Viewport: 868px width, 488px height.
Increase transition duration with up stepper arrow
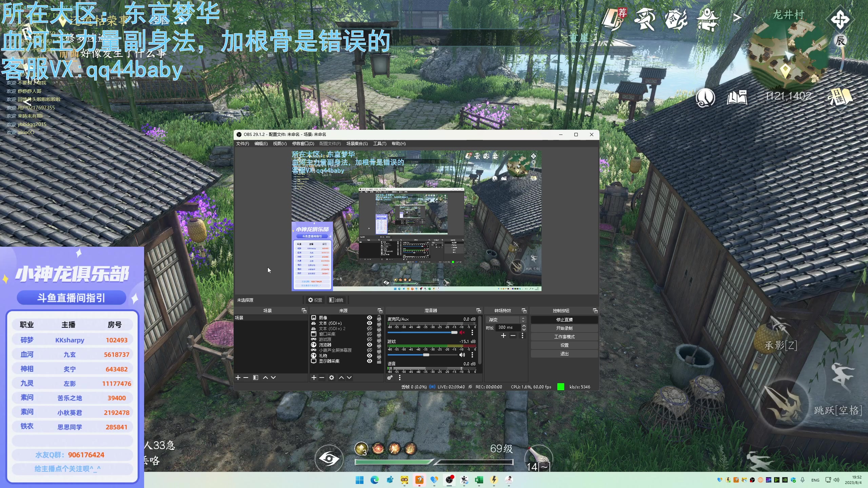coord(524,326)
